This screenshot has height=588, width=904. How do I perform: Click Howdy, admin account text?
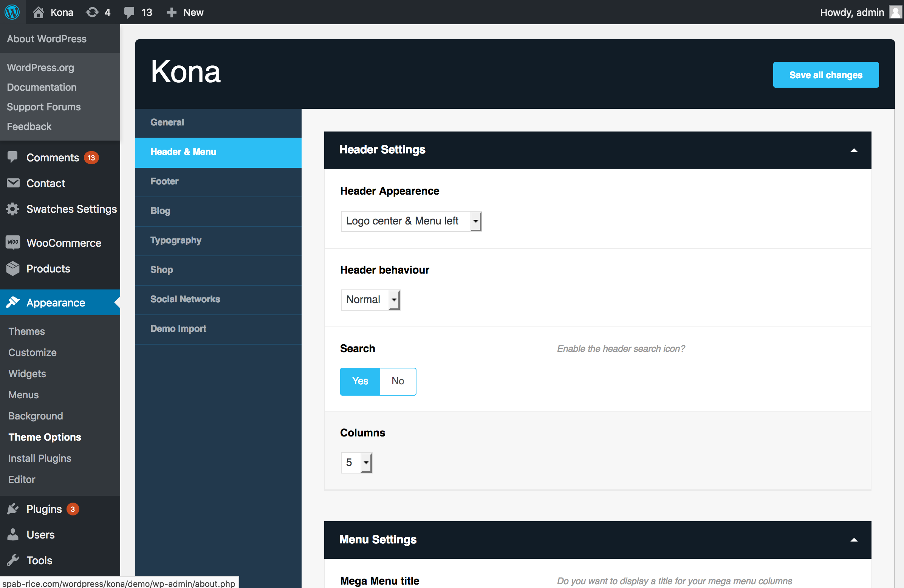point(851,12)
